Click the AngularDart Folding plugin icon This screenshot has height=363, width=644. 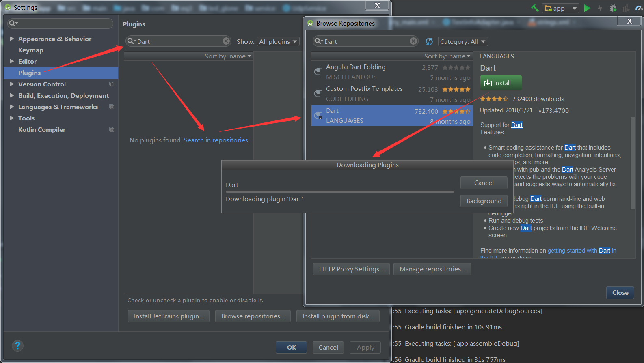pyautogui.click(x=318, y=71)
